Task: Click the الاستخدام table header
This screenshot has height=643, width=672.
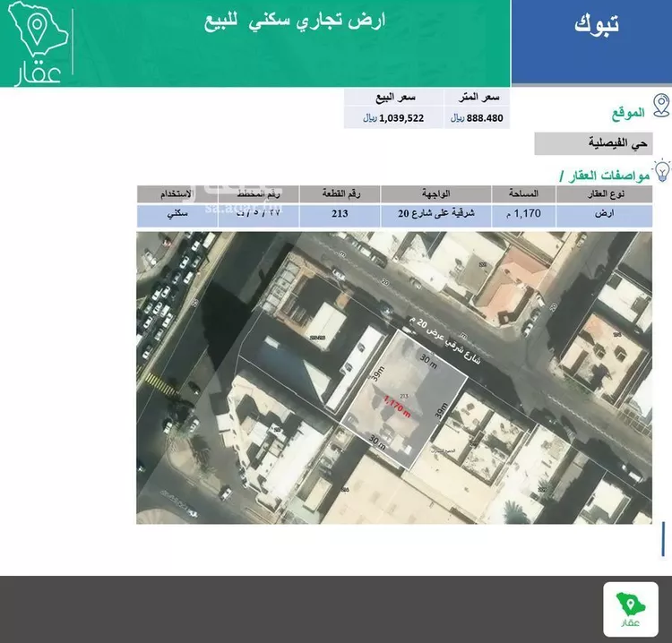Action: (x=177, y=193)
